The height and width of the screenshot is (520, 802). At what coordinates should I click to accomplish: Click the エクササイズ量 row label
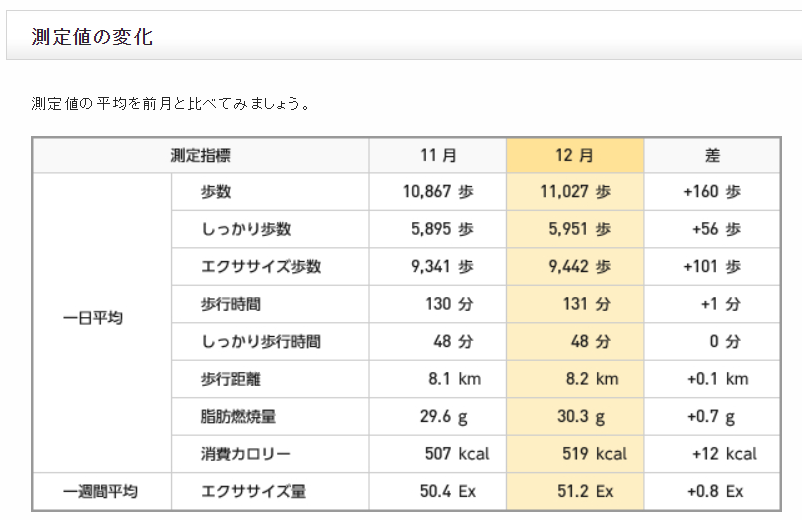[253, 491]
